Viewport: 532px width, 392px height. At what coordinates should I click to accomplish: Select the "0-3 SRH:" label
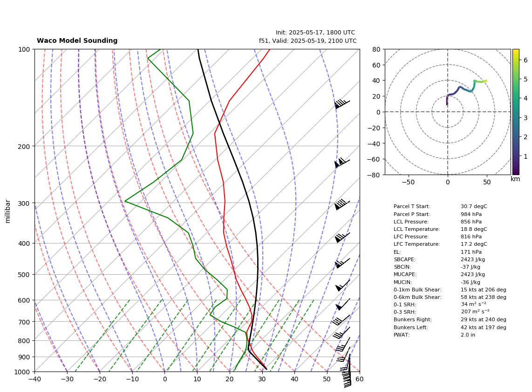tap(405, 312)
